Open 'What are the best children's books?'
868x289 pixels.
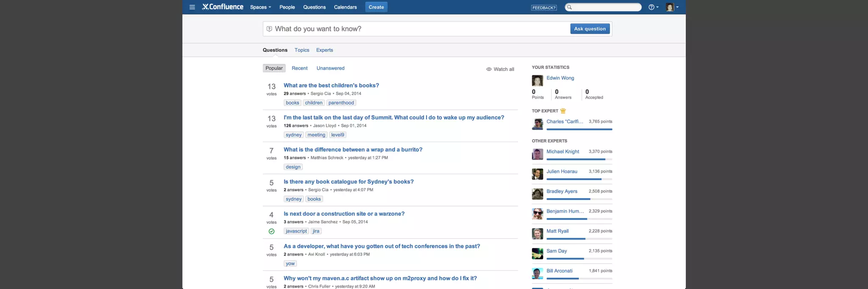point(331,85)
